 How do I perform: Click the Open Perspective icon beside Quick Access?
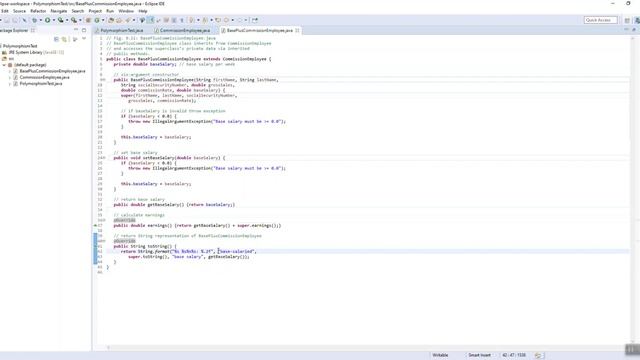tap(627, 20)
